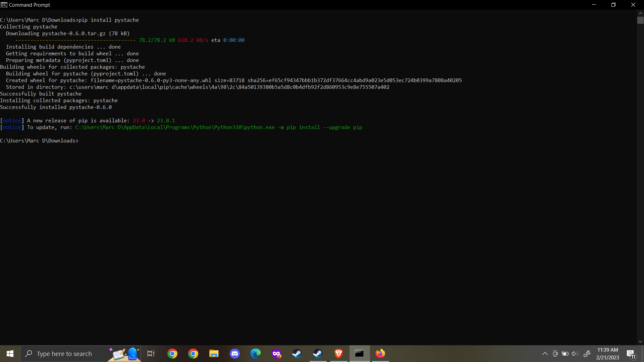Click the scrollbar down arrow at the bottom
Screen dimensions: 644x362
(640, 342)
